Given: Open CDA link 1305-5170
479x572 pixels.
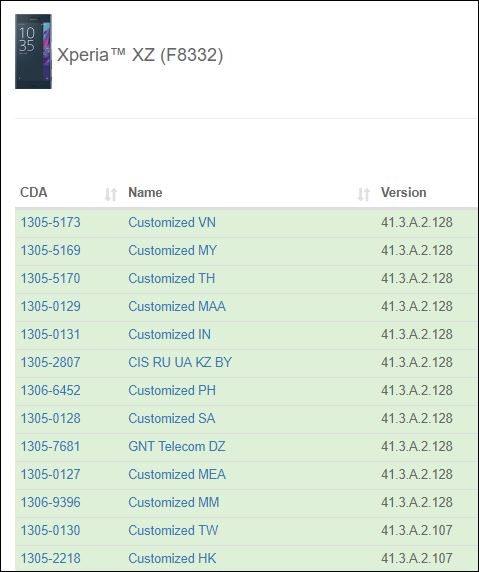Looking at the screenshot, I should coord(50,278).
